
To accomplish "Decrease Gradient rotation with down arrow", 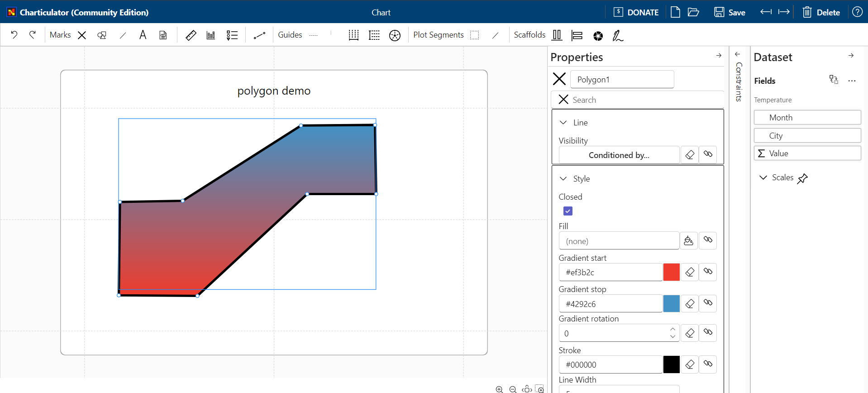I will pyautogui.click(x=672, y=336).
